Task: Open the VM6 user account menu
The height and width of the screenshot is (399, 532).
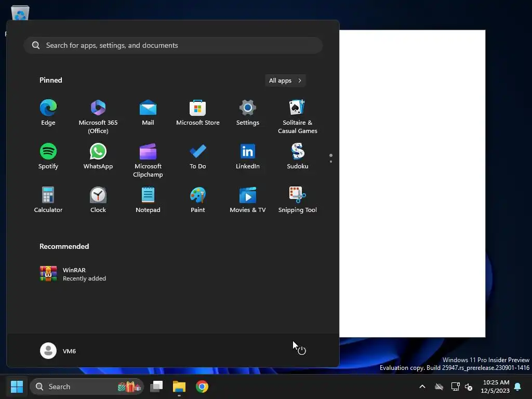Action: coord(58,351)
